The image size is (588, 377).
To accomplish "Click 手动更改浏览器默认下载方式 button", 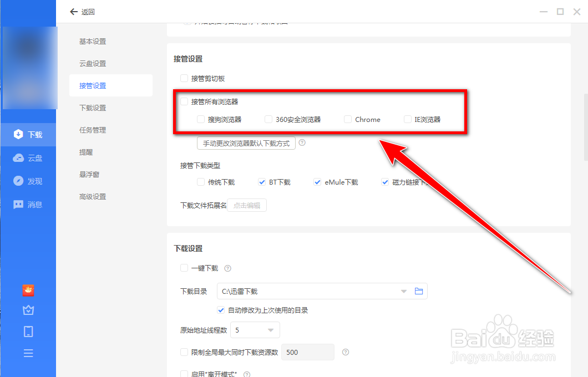I will pyautogui.click(x=246, y=143).
